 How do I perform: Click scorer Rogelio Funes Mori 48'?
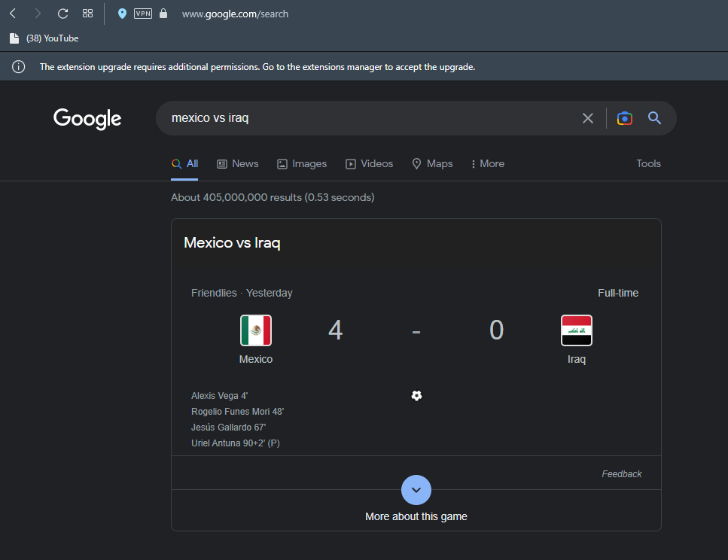[238, 412]
